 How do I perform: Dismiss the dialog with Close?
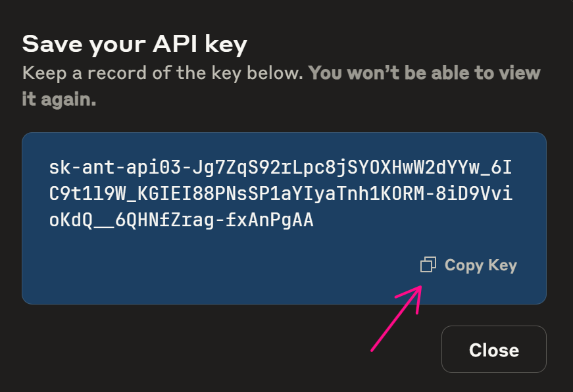pos(493,349)
